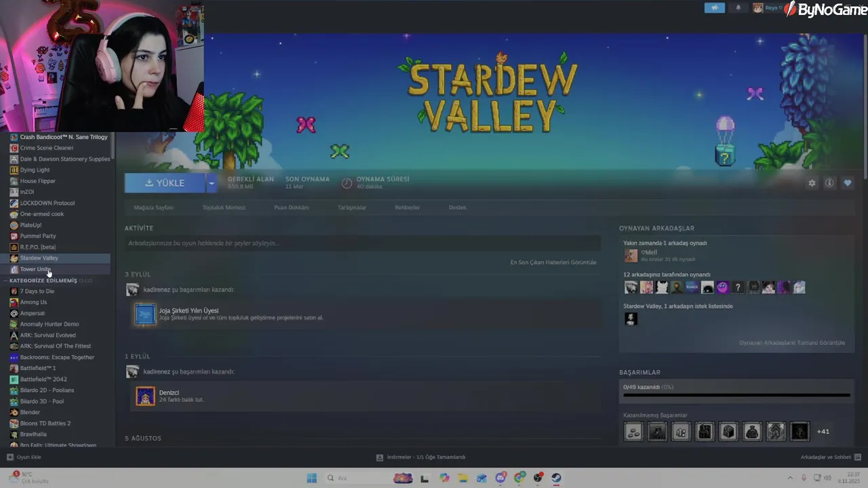Screen dimensions: 868x488
Task: Click the game list sidebar scrollbar
Action: click(x=113, y=146)
